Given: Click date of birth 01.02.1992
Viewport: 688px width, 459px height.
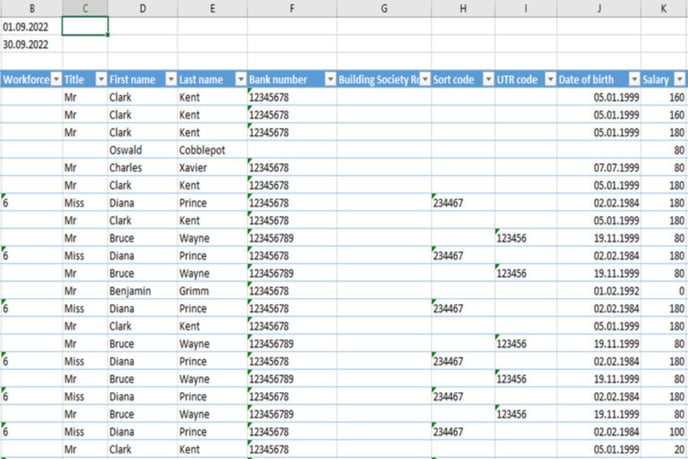Looking at the screenshot, I should click(598, 291).
